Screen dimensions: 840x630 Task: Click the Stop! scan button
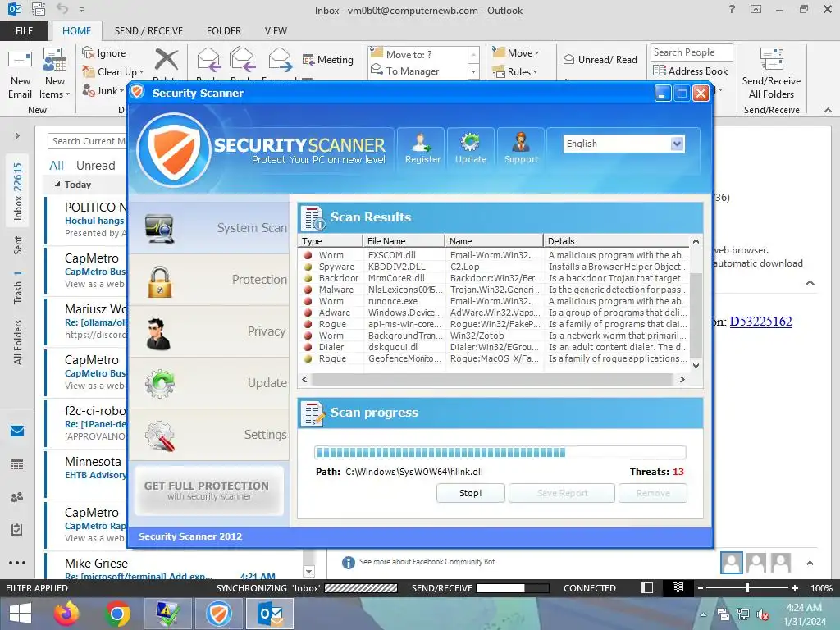[x=470, y=493]
